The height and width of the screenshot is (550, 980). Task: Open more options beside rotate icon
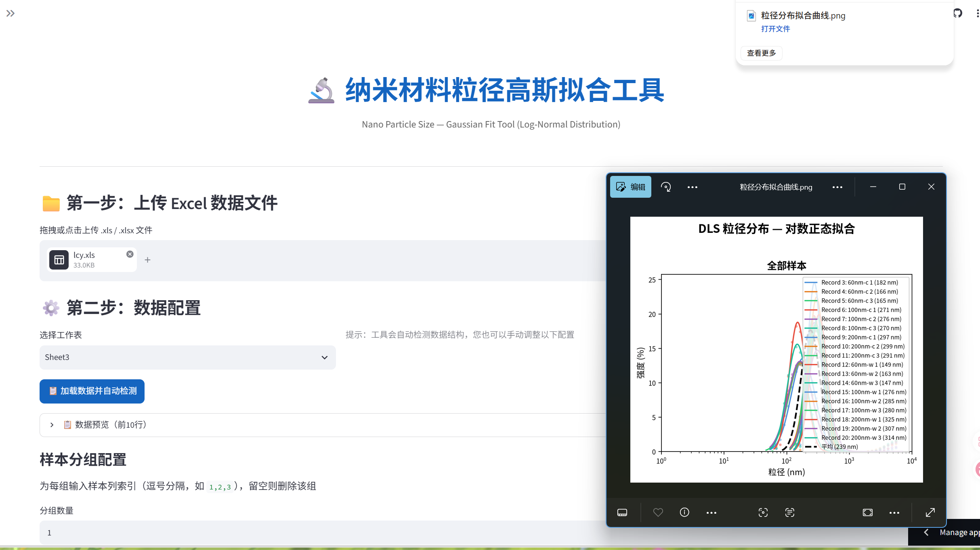click(x=692, y=187)
